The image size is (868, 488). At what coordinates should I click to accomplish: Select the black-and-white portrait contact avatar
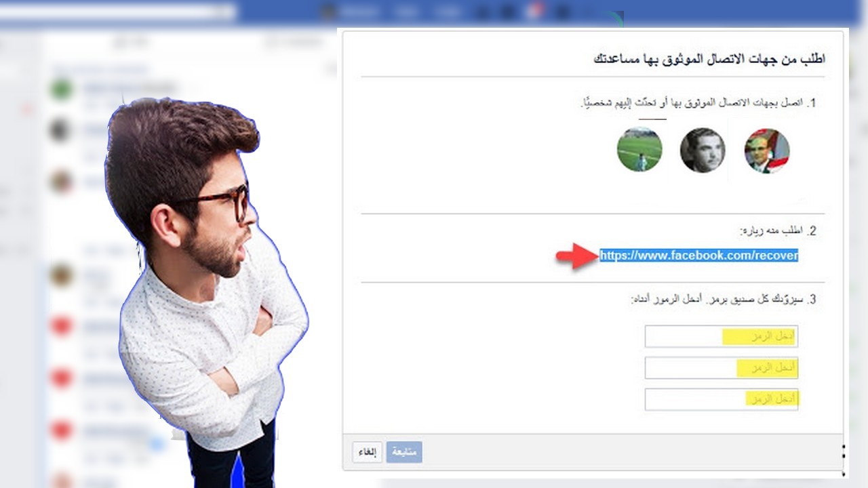[x=703, y=150]
